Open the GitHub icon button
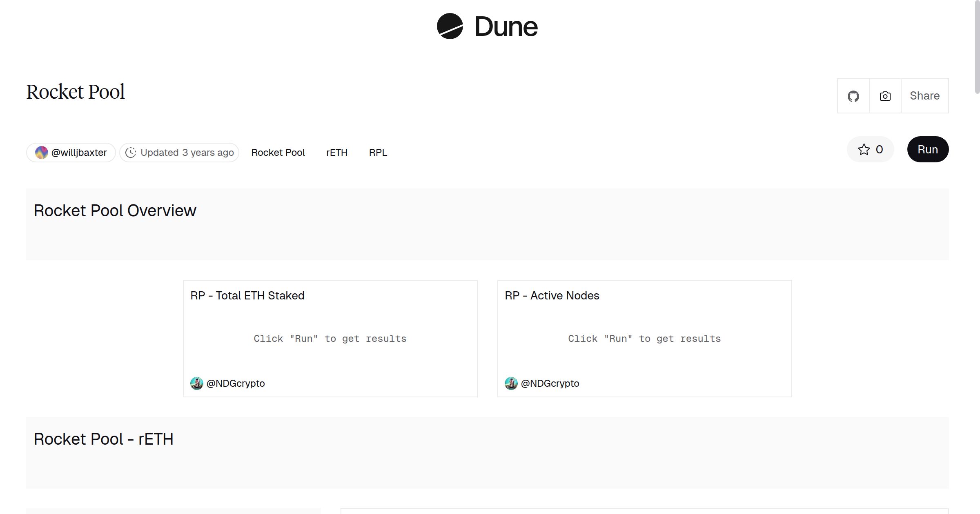This screenshot has width=980, height=514. [x=853, y=96]
